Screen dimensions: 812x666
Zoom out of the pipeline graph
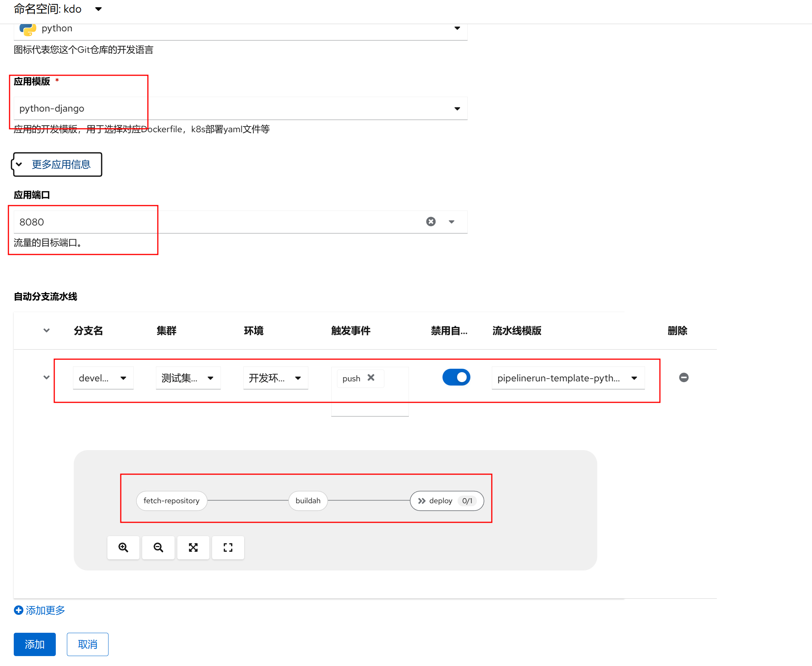(158, 548)
